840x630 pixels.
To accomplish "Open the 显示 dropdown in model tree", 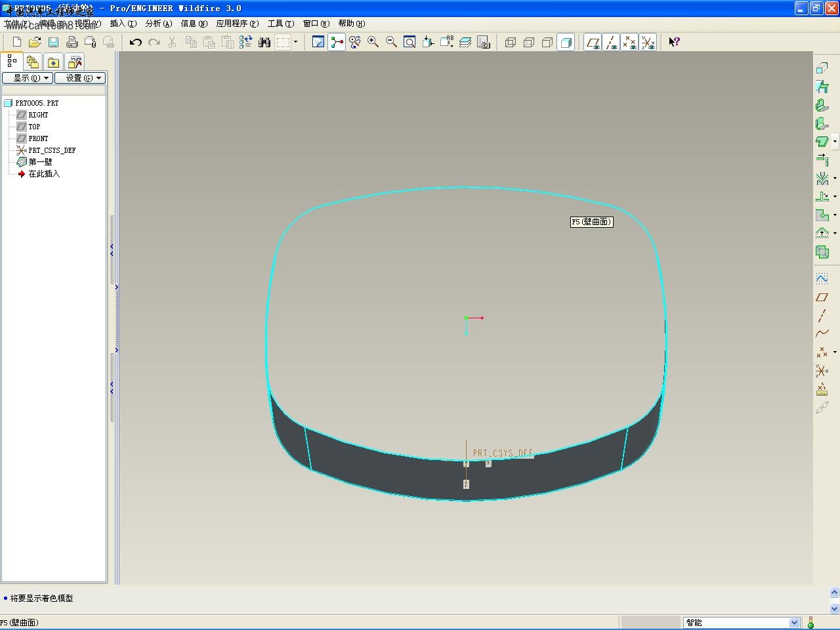I will (28, 78).
